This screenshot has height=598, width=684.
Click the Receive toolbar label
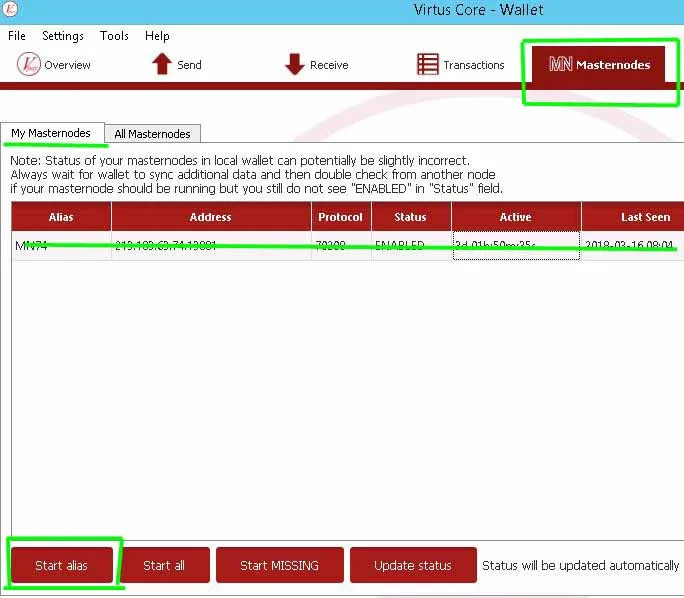[x=329, y=65]
